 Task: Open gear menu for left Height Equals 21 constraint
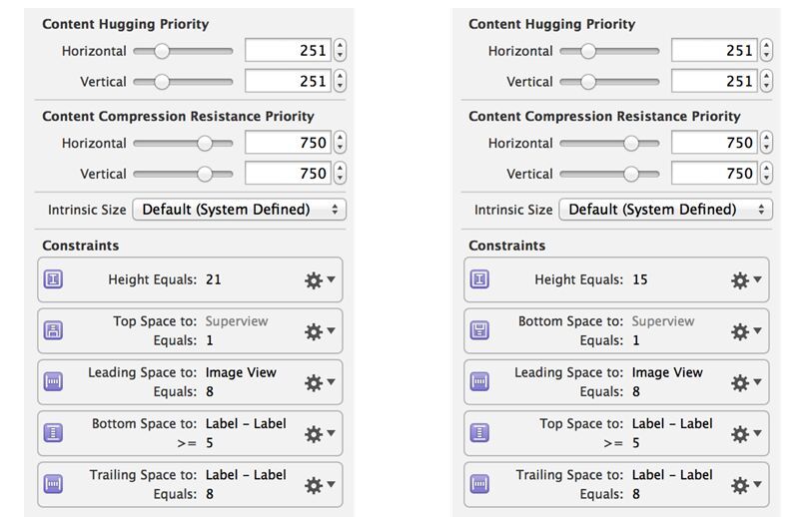tap(319, 280)
